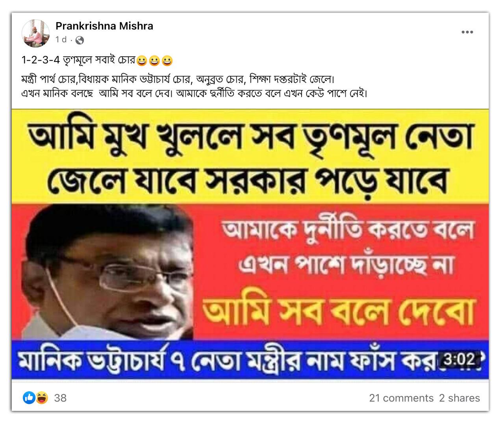The height and width of the screenshot is (429, 504).
Task: Click the laughing Haha reaction icon
Action: click(x=42, y=398)
